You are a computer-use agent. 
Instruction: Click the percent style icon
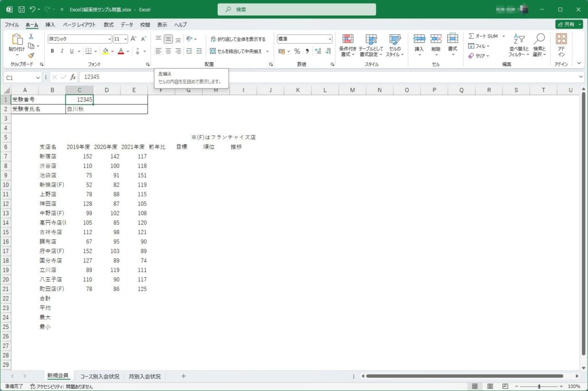pyautogui.click(x=297, y=51)
